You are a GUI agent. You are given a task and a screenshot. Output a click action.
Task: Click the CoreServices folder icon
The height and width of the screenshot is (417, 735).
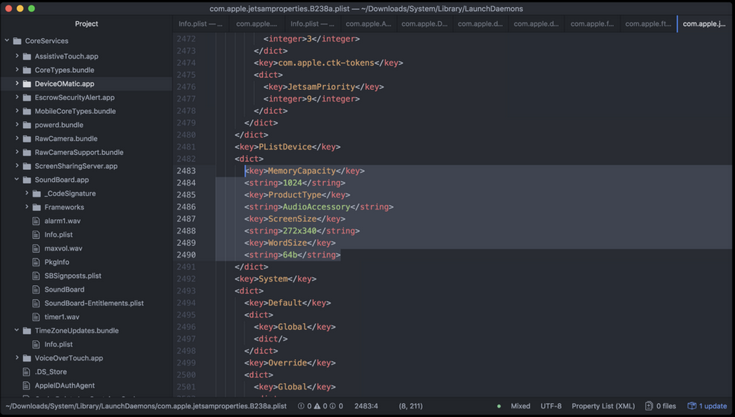pyautogui.click(x=17, y=41)
